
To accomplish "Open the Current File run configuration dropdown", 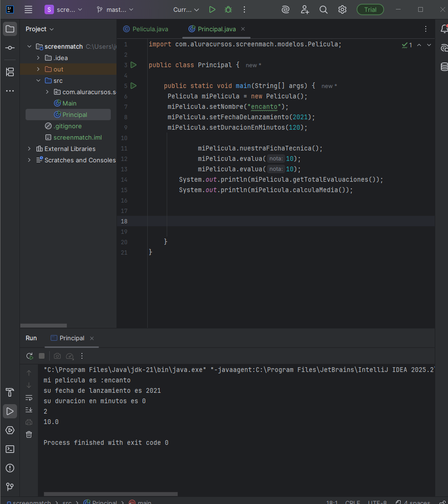I will pyautogui.click(x=186, y=9).
